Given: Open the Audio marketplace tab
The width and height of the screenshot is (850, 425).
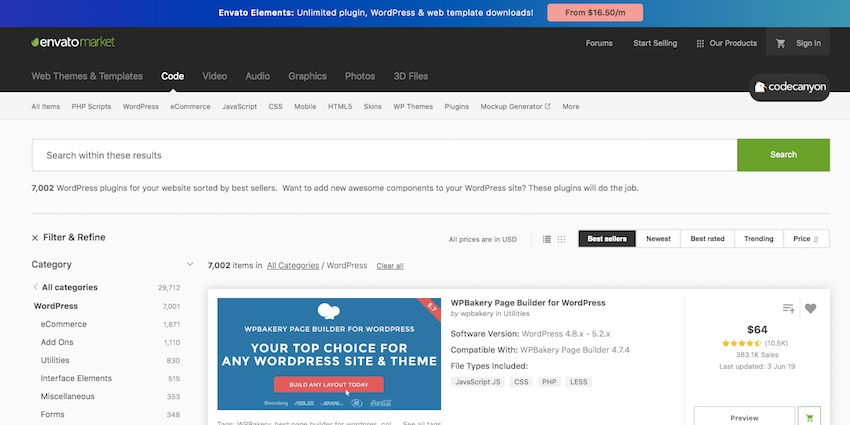Looking at the screenshot, I should 257,76.
